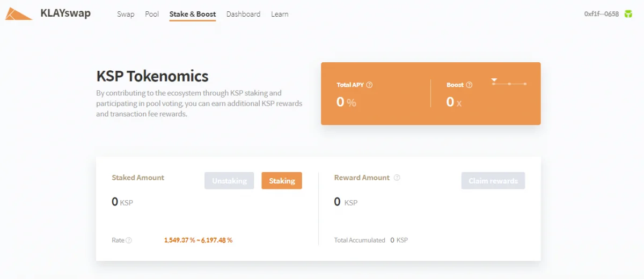Select Stake & Boost tab
The image size is (644, 279).
pyautogui.click(x=193, y=14)
